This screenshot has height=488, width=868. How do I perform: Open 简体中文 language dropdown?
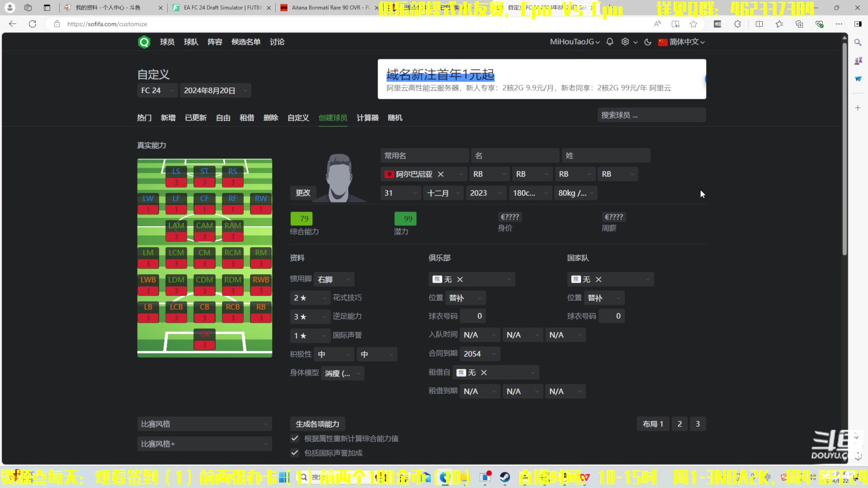pos(682,42)
